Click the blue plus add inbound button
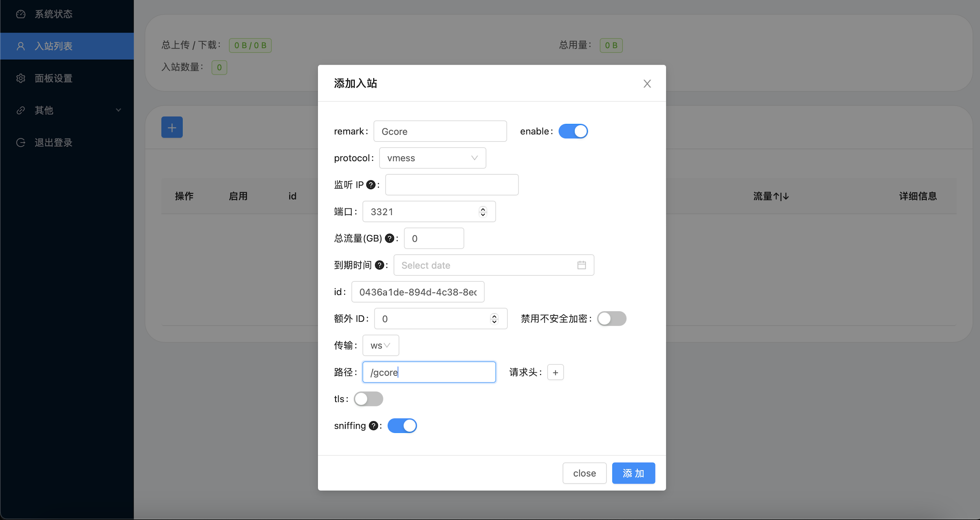 (172, 127)
